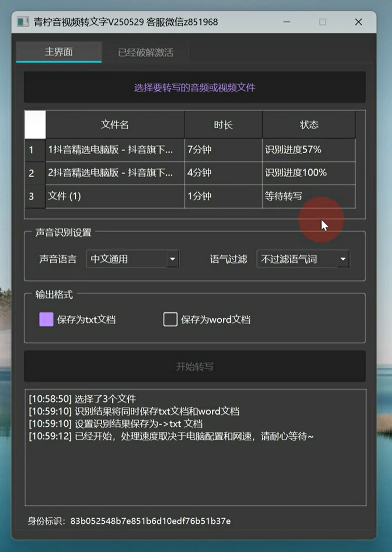Click log line 选择了3个文件
392x552 pixels.
(83, 399)
